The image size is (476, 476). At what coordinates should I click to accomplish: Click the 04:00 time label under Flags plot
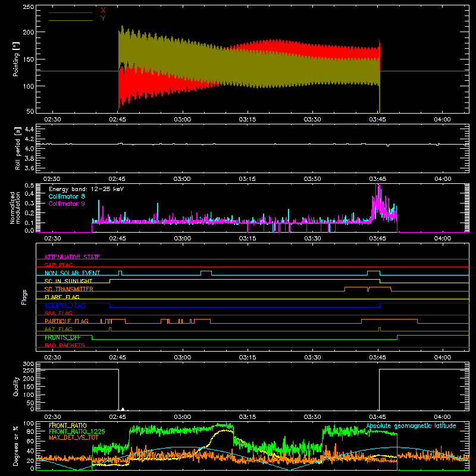442,358
